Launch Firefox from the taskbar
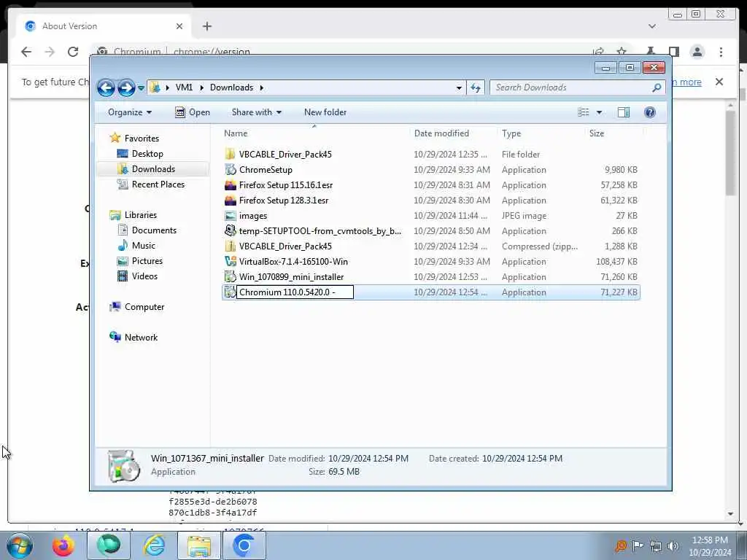 point(63,545)
